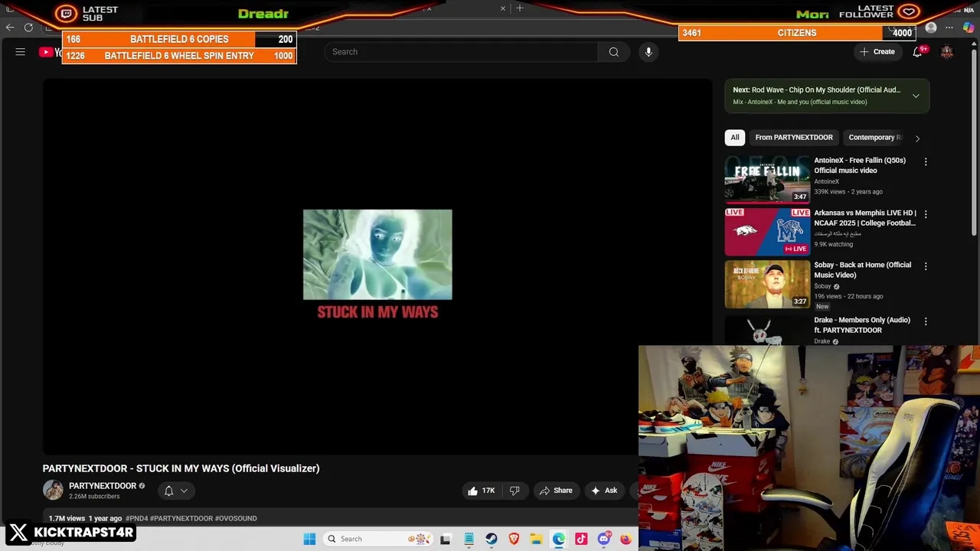
Task: Open TikTok from the taskbar
Action: coord(581,539)
